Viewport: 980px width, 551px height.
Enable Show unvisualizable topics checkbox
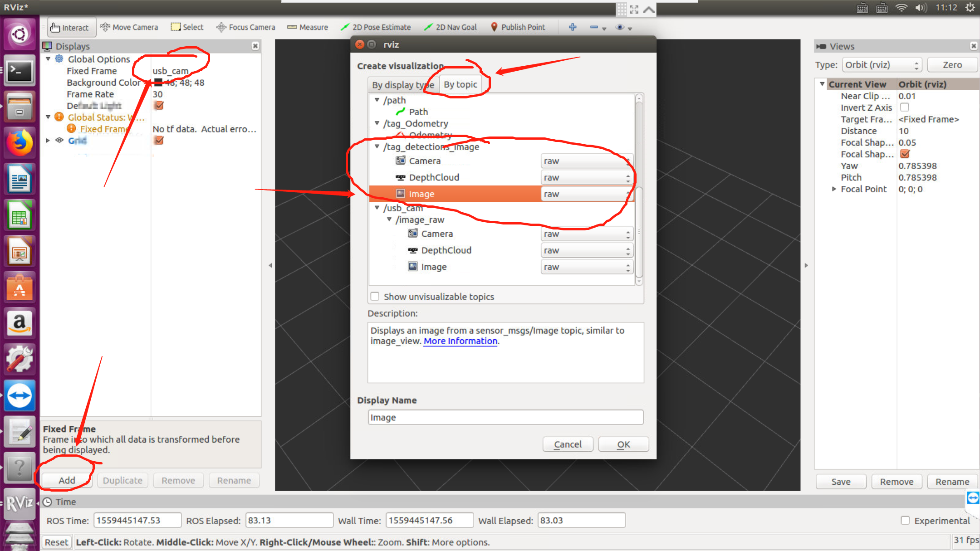tap(375, 297)
